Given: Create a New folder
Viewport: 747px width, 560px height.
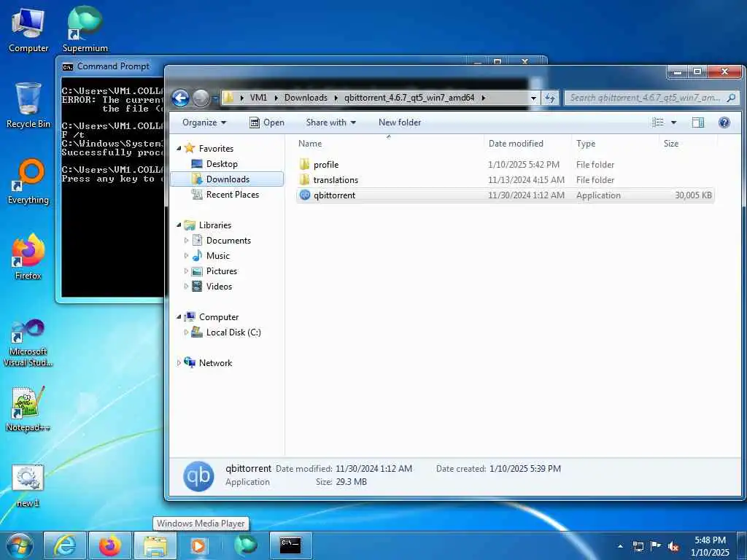Looking at the screenshot, I should [x=400, y=122].
